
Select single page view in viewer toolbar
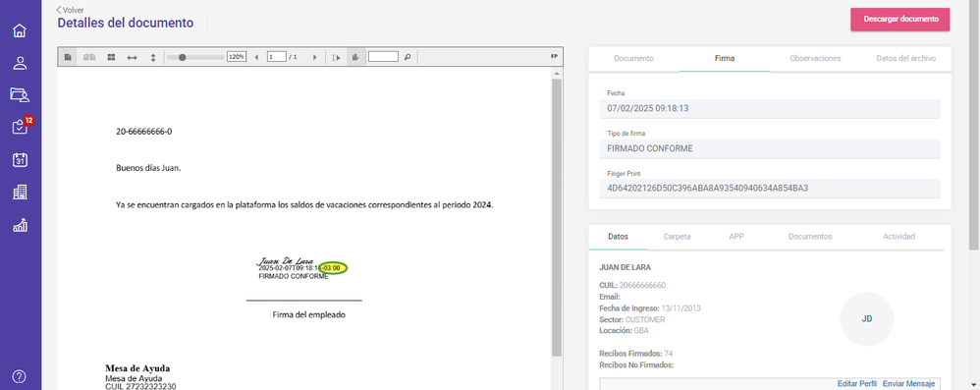(68, 57)
